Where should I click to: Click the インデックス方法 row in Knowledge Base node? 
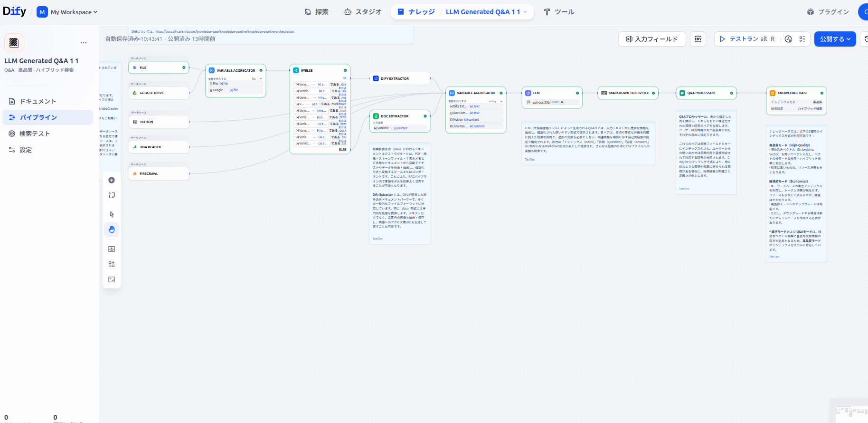pyautogui.click(x=796, y=102)
